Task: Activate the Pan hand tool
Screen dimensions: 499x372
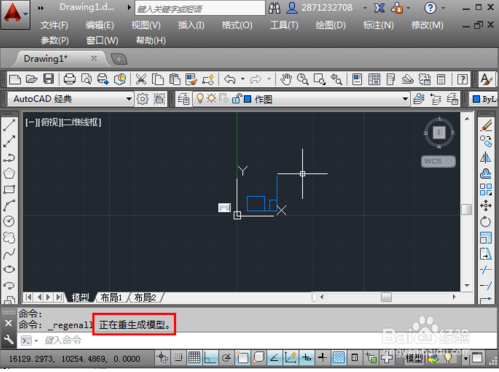Action: tap(286, 79)
